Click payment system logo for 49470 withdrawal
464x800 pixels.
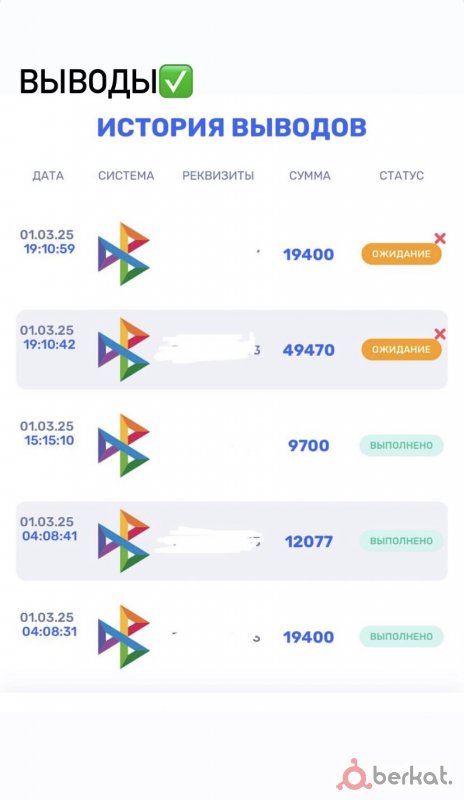pos(124,349)
